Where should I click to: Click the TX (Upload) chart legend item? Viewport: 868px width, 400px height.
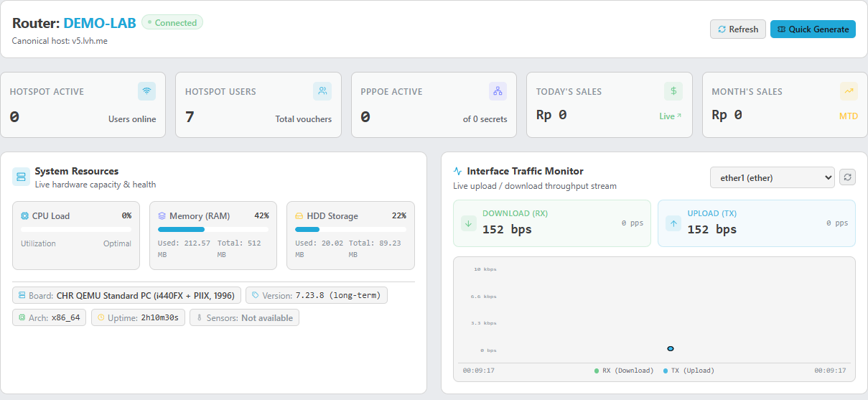(689, 371)
